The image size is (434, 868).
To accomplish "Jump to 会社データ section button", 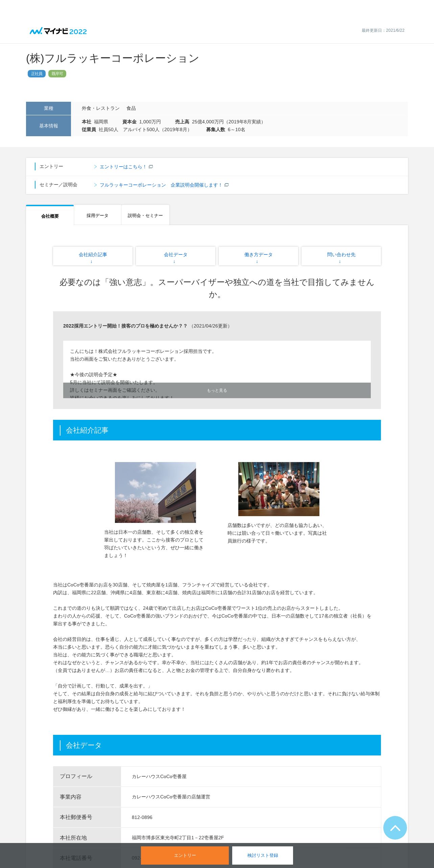I will [175, 256].
